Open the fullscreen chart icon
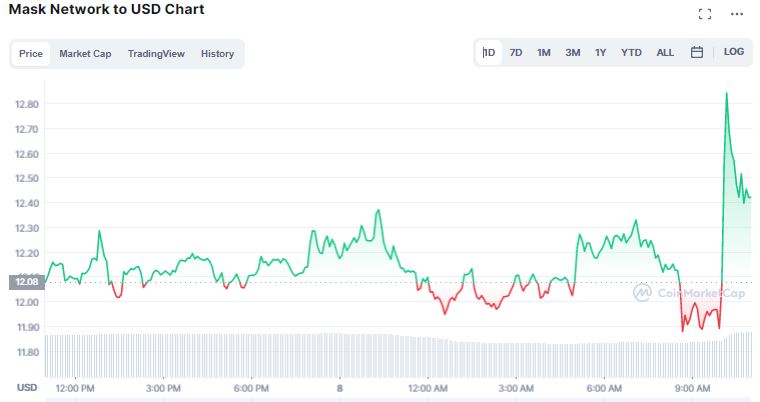Image resolution: width=760 pixels, height=402 pixels. click(705, 14)
